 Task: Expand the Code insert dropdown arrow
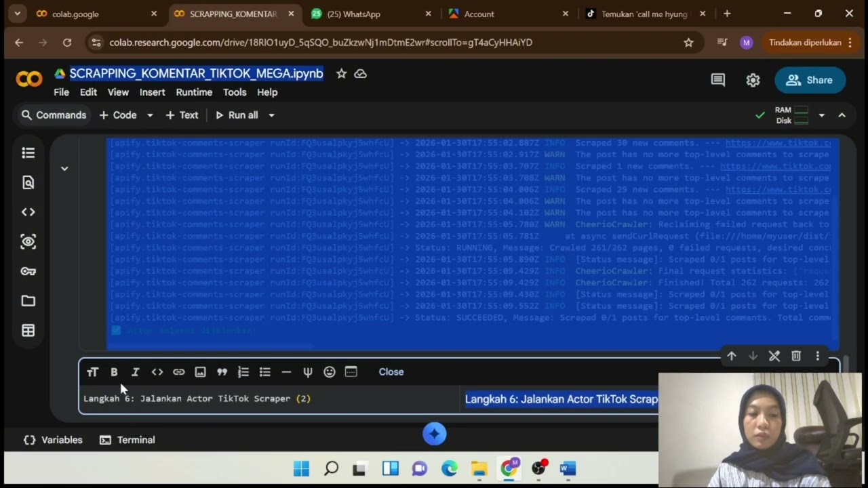(x=150, y=115)
